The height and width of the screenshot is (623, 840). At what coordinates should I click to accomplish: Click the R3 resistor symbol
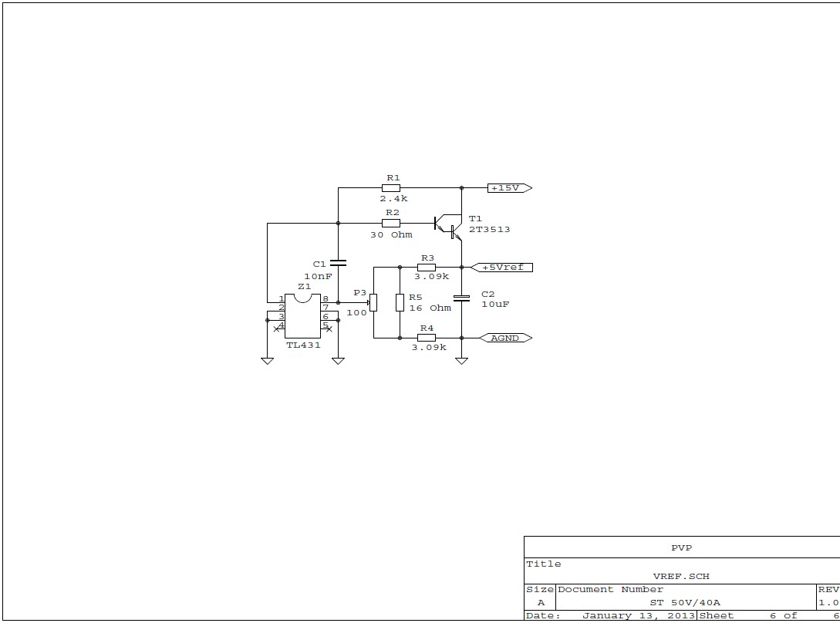click(x=427, y=267)
